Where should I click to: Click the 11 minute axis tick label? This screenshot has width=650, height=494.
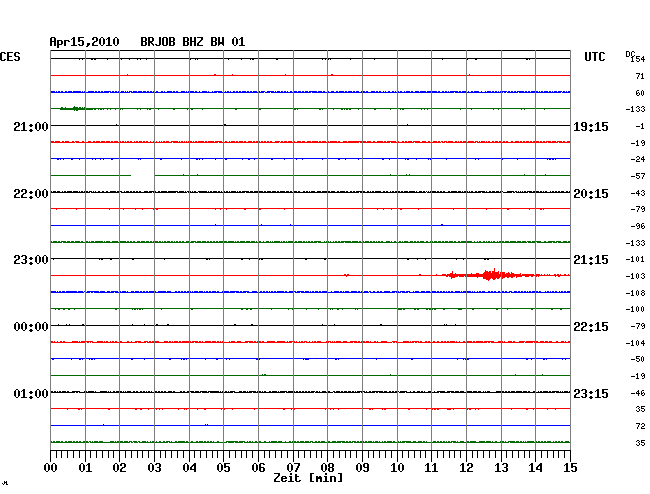[x=431, y=468]
